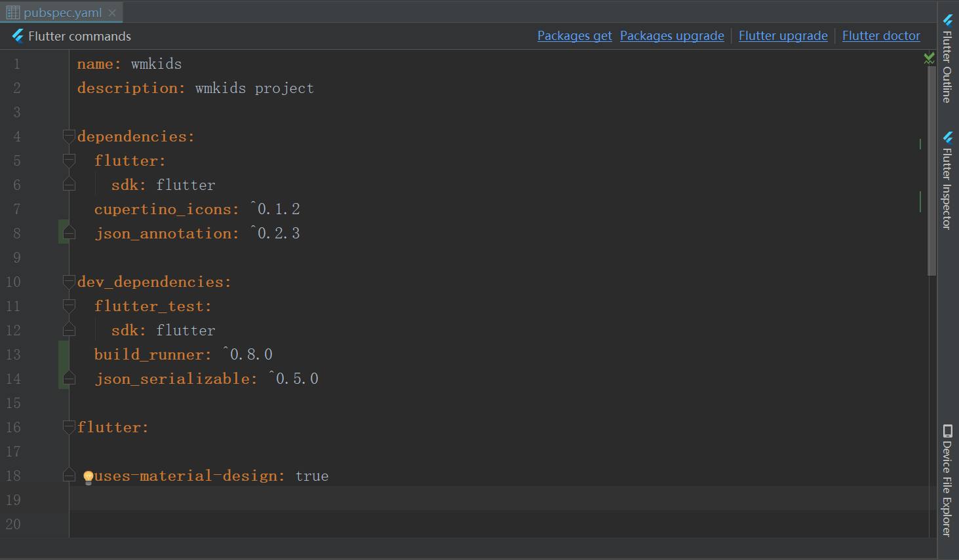Image resolution: width=959 pixels, height=560 pixels.
Task: Click line number 9 in the gutter
Action: (17, 258)
